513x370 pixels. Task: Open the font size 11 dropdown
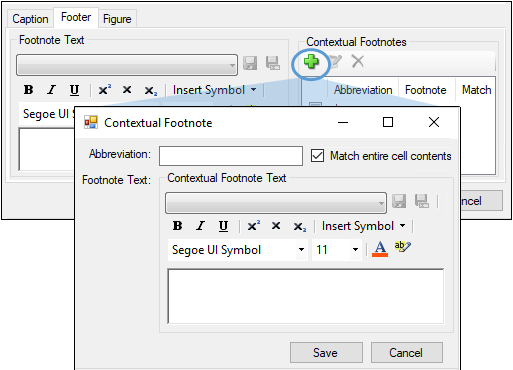coord(337,250)
